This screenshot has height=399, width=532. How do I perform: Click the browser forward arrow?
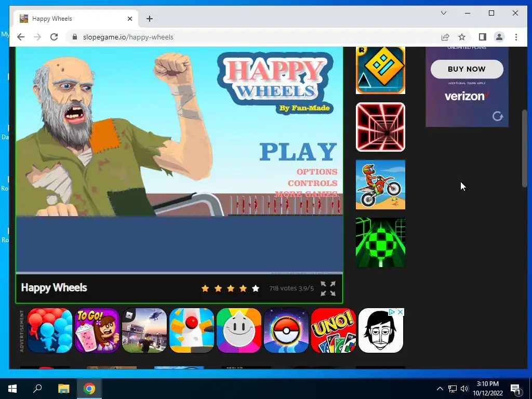click(x=37, y=37)
